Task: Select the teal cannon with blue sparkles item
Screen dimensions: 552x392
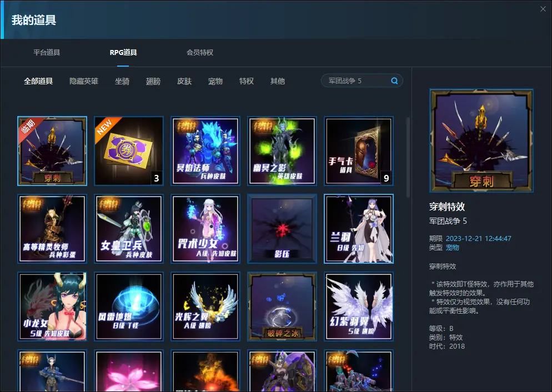Action: pyautogui.click(x=359, y=370)
